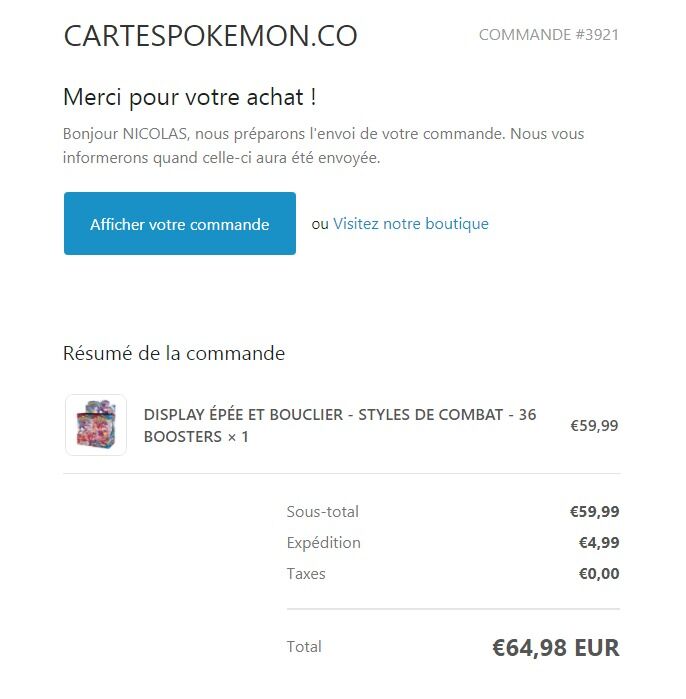Click the second line of the greeting about shipment notification
This screenshot has height=699, width=686.
(x=222, y=158)
